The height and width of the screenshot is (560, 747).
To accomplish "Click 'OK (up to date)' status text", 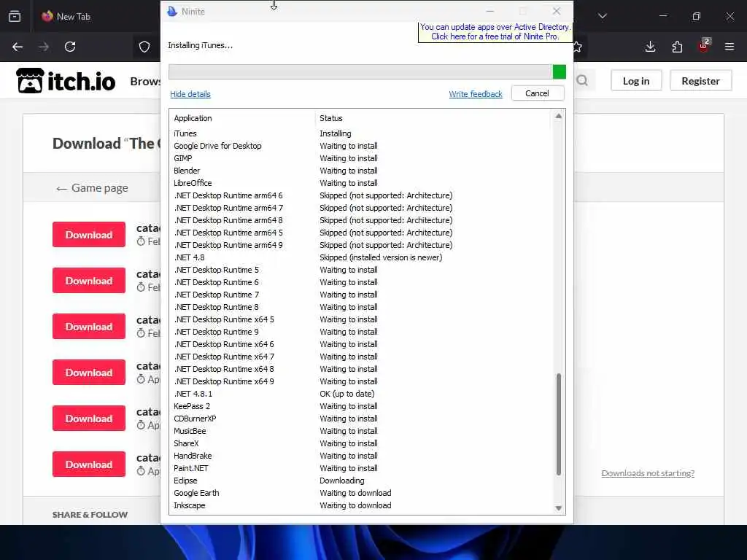I will (x=347, y=394).
